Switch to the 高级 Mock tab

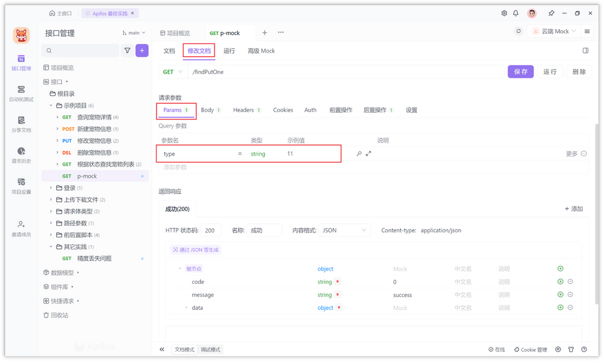(261, 51)
